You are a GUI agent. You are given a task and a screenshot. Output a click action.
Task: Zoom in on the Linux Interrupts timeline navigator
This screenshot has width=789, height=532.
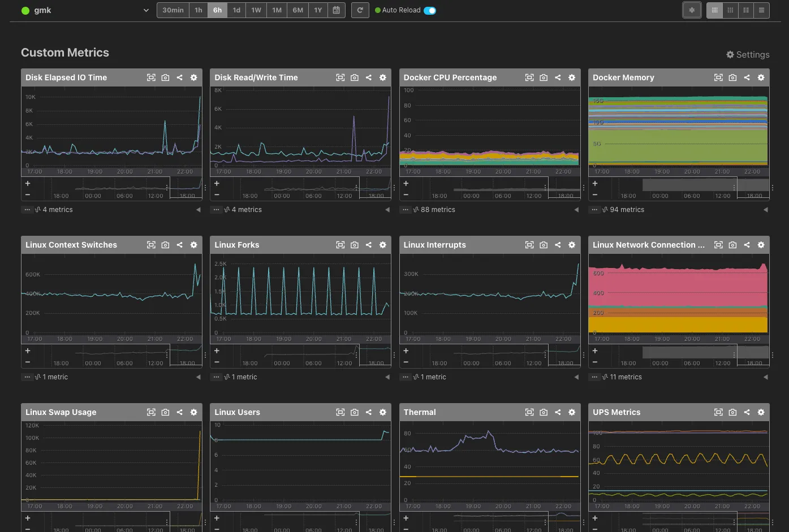coord(406,351)
